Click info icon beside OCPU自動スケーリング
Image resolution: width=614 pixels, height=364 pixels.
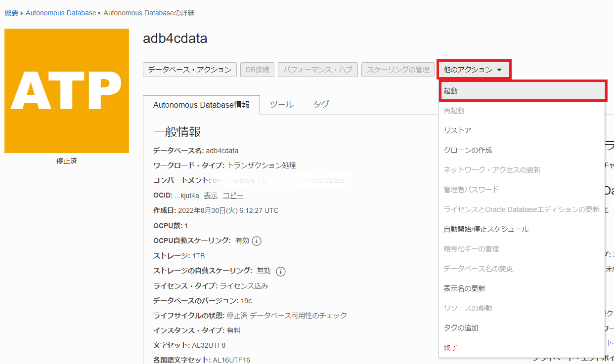point(256,241)
